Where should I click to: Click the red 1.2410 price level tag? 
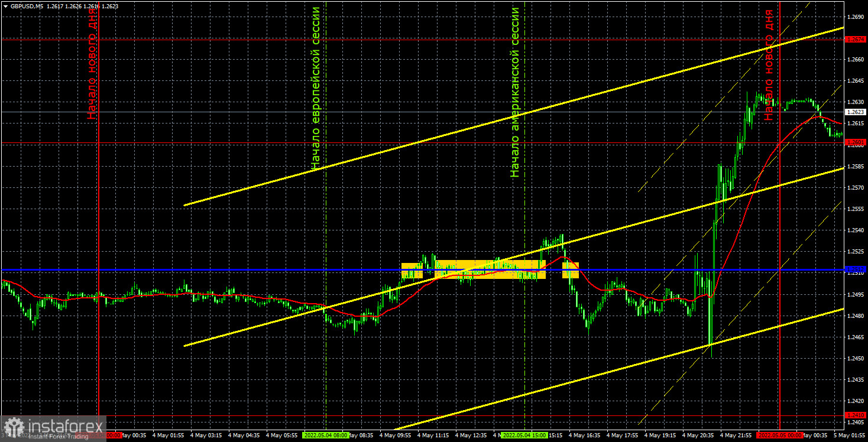click(x=856, y=415)
